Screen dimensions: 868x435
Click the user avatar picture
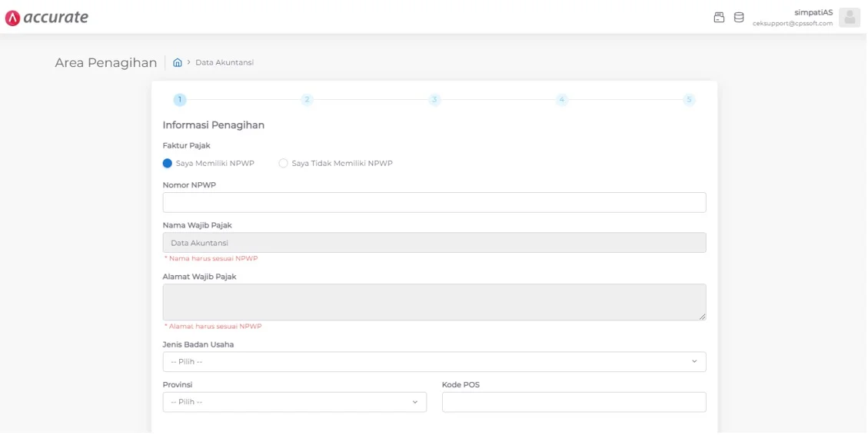pos(849,17)
